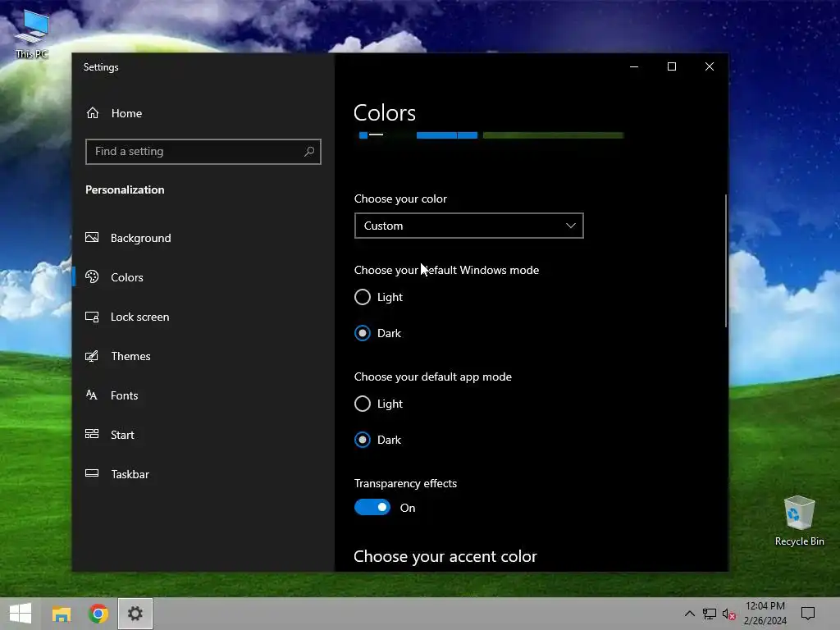Launch File Explorer from the taskbar
Image resolution: width=840 pixels, height=630 pixels.
(x=62, y=614)
